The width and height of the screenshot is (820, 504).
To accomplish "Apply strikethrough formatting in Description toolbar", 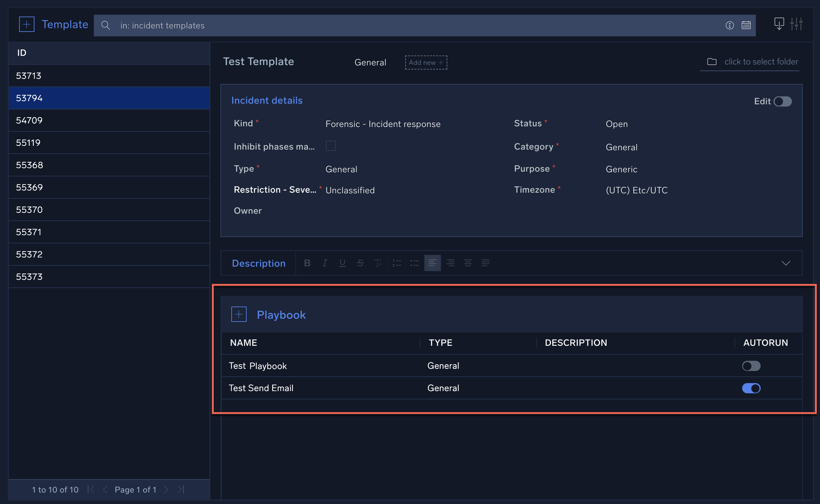I will pyautogui.click(x=360, y=263).
